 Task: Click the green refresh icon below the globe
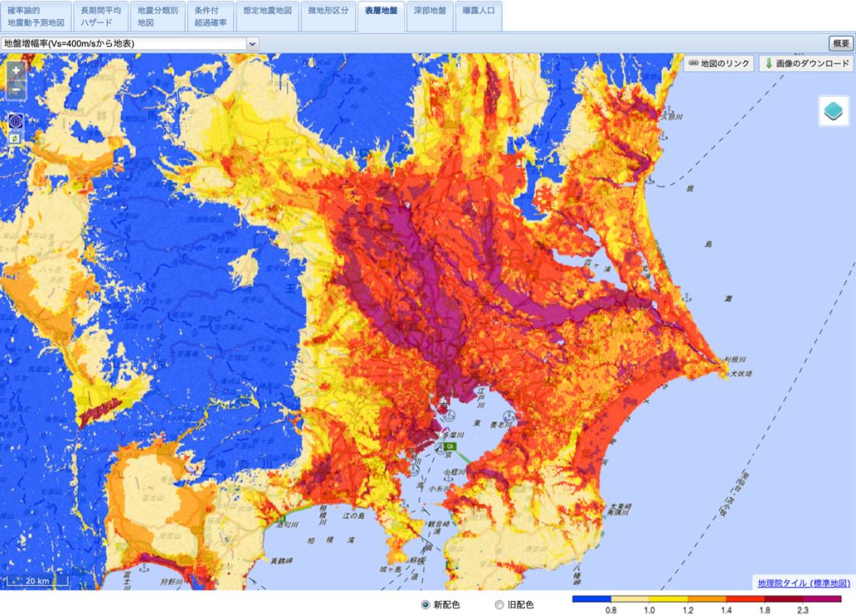point(15,136)
